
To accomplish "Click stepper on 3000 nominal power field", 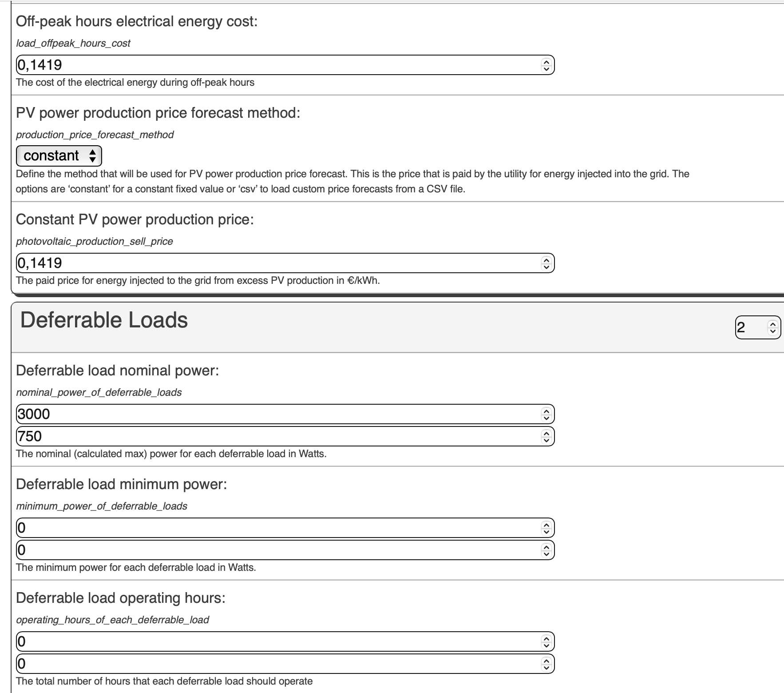I will coord(546,414).
